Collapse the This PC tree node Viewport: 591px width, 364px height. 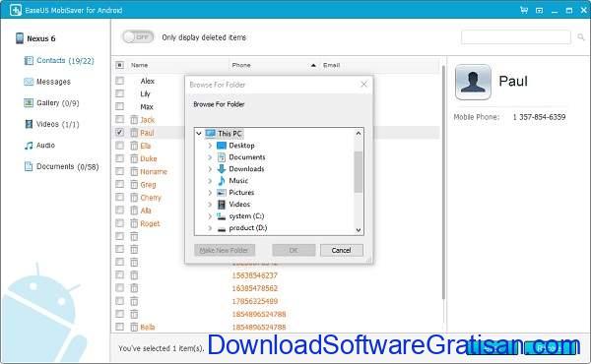point(199,133)
